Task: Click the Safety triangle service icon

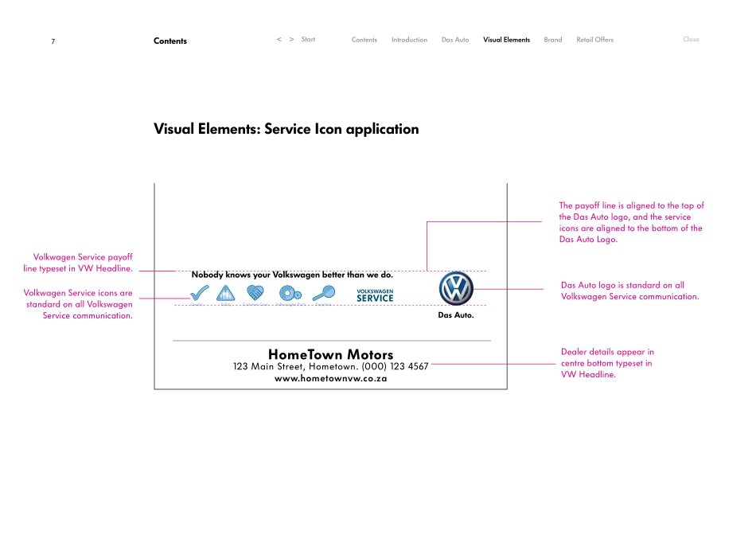Action: tap(226, 292)
